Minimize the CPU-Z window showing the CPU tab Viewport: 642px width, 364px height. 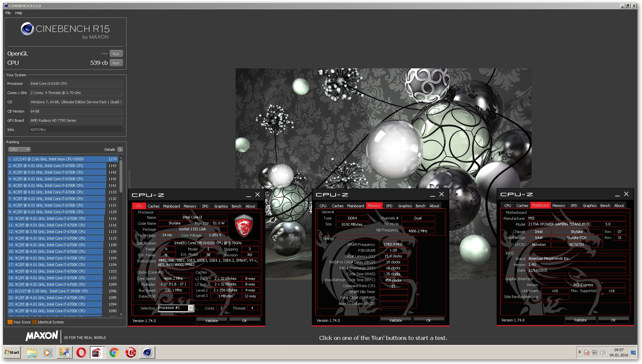[248, 195]
